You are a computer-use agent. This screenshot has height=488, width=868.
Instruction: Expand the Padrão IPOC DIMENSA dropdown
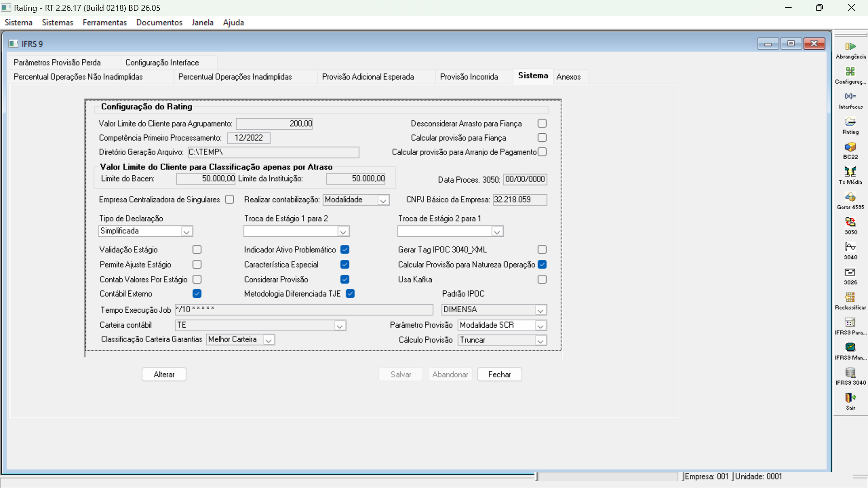[540, 310]
